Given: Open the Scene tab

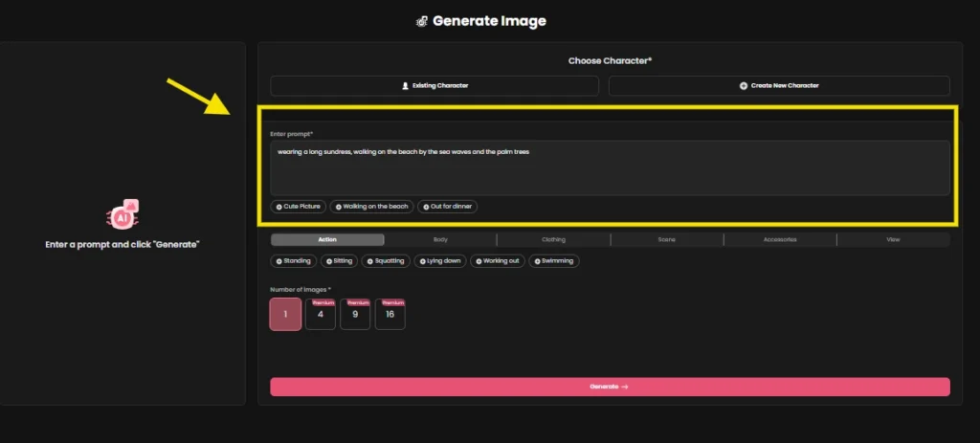Looking at the screenshot, I should coord(666,239).
